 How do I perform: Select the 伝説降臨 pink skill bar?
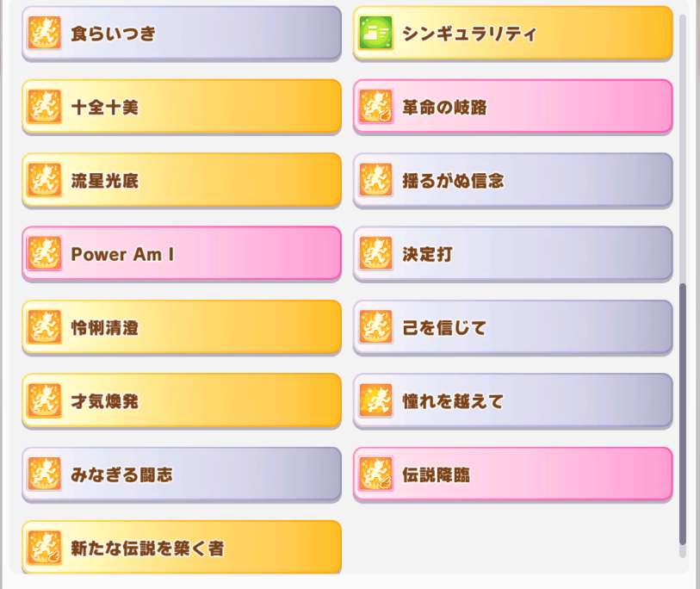[x=513, y=474]
